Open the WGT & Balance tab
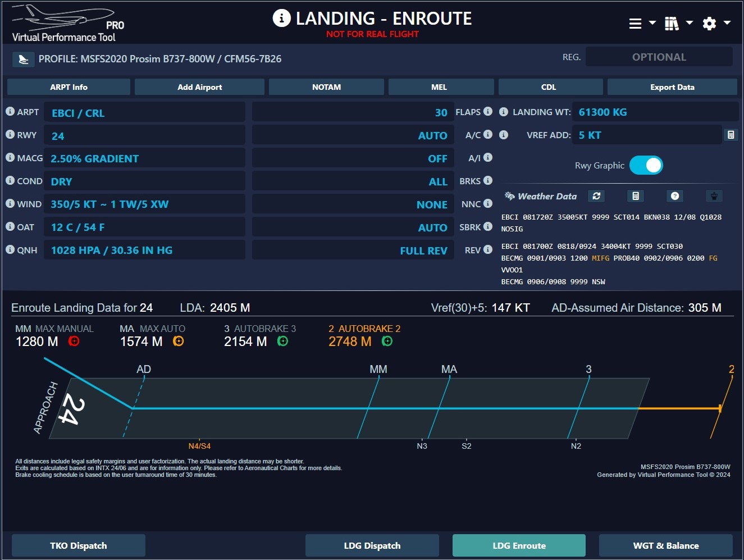 [x=665, y=545]
